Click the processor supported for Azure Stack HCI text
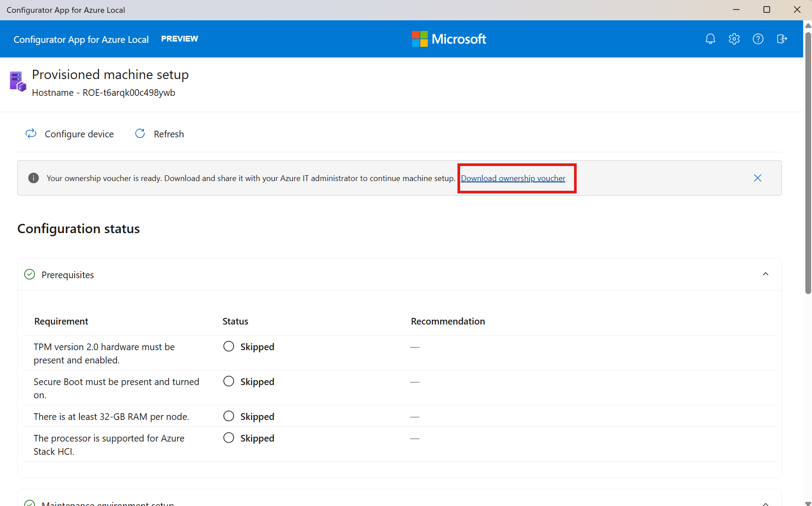 click(x=109, y=445)
